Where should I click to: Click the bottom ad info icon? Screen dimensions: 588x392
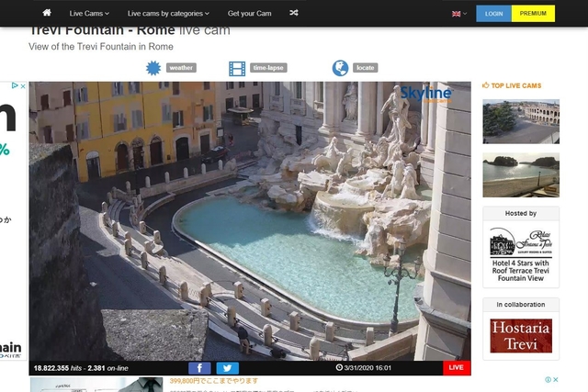point(548,380)
